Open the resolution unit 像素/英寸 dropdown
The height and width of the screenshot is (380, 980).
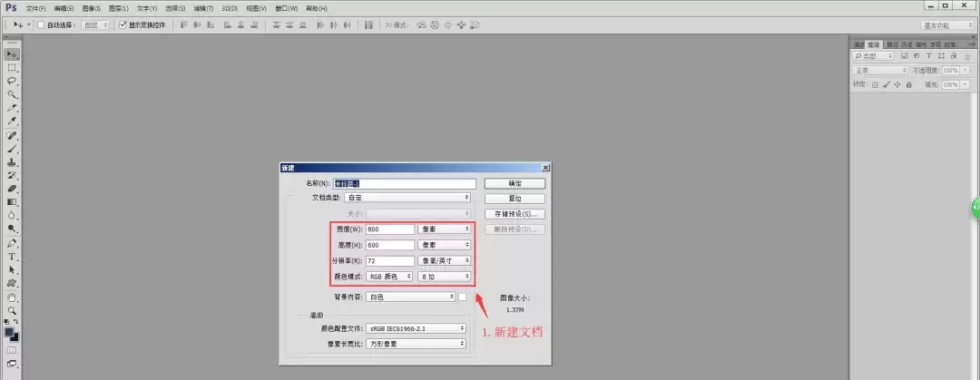click(x=445, y=260)
